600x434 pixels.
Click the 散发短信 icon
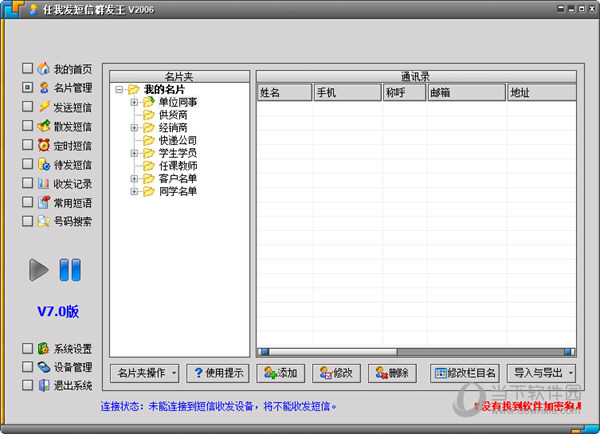coord(44,126)
